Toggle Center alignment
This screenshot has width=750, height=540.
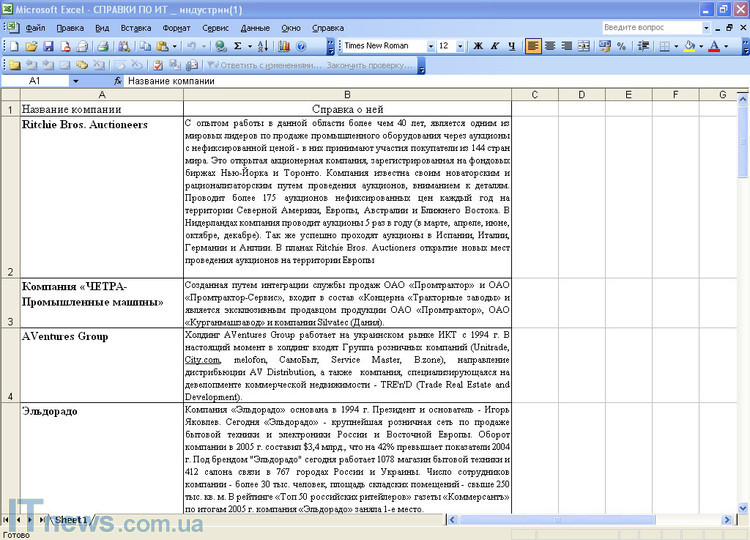coord(550,46)
